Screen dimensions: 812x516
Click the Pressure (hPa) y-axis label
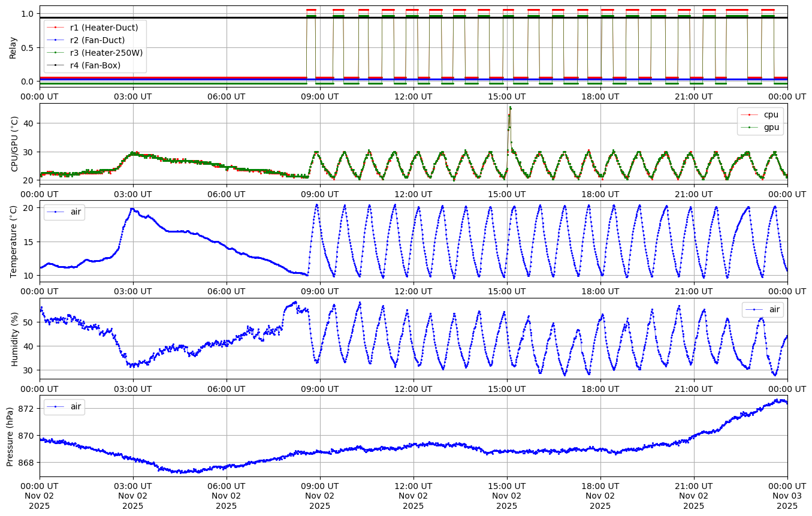[10, 436]
